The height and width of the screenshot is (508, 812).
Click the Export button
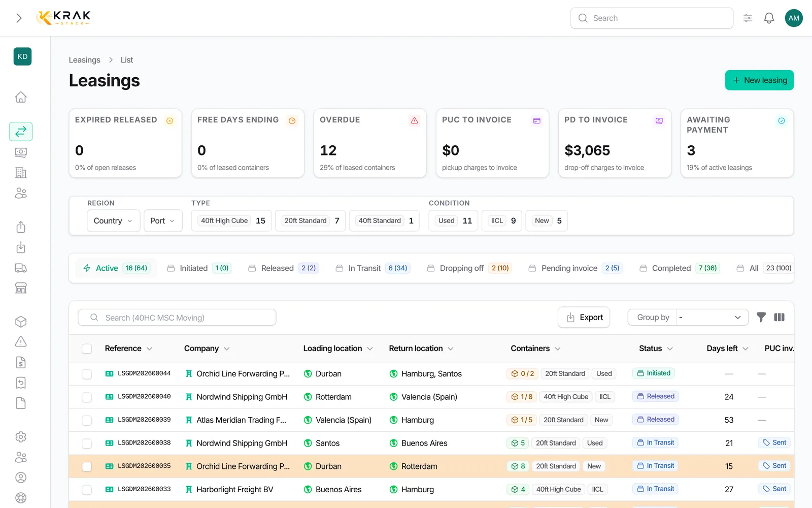pos(584,317)
